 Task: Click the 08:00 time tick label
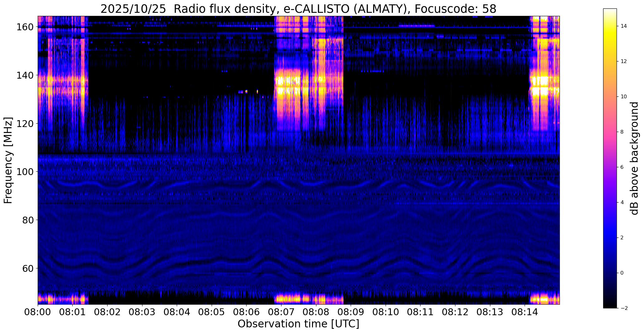tap(38, 312)
